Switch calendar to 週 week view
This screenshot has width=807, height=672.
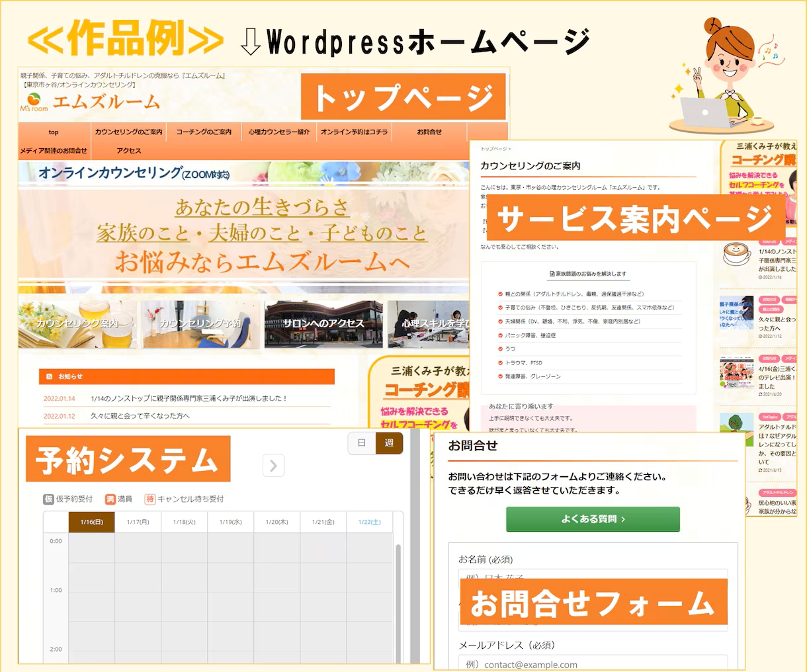[389, 442]
